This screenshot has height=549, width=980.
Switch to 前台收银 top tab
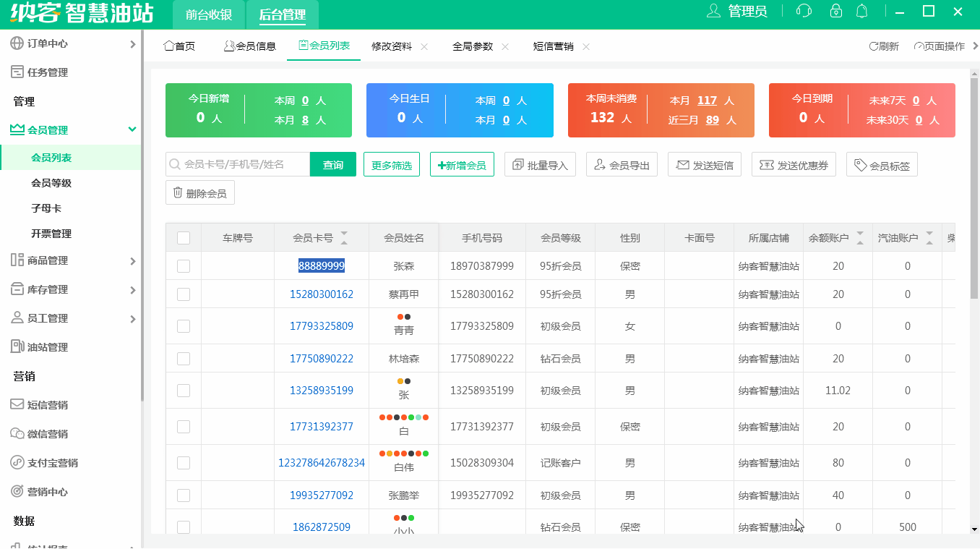point(209,14)
